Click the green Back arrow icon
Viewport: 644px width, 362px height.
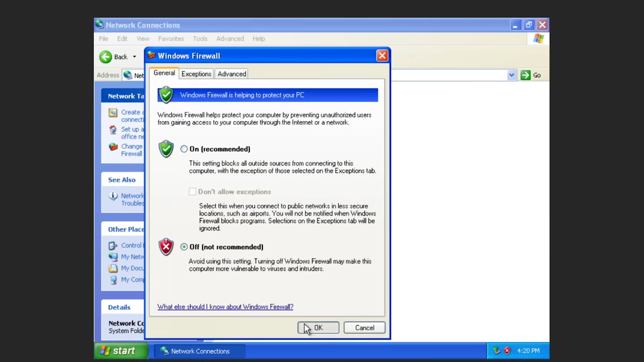coord(105,57)
